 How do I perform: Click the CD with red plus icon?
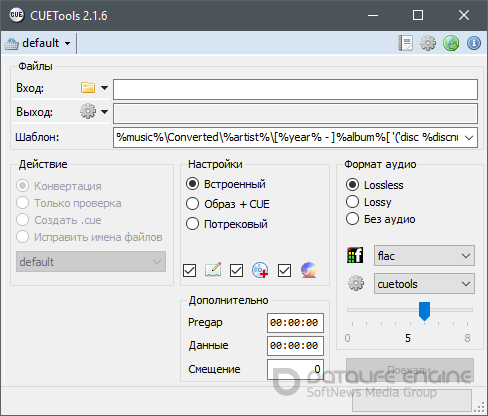click(x=260, y=270)
